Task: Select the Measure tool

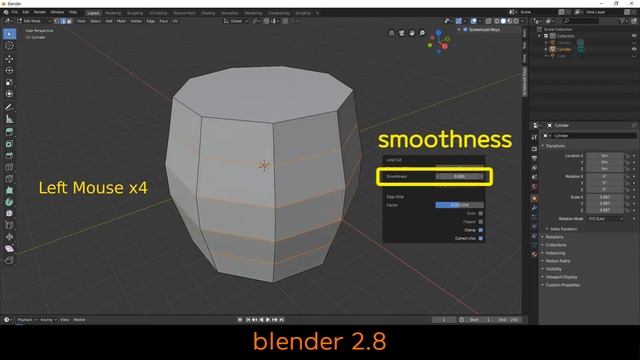Action: click(x=9, y=119)
